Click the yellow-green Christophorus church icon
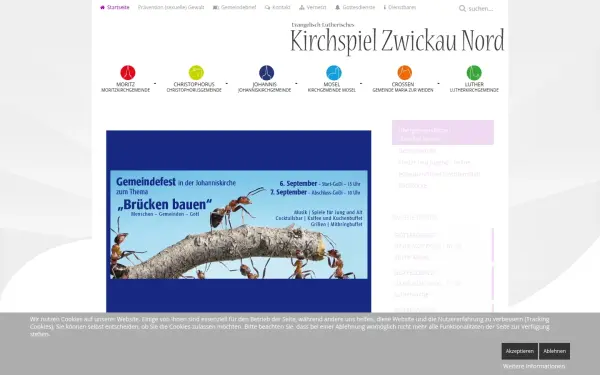Image resolution: width=600 pixels, height=375 pixels. tap(196, 72)
